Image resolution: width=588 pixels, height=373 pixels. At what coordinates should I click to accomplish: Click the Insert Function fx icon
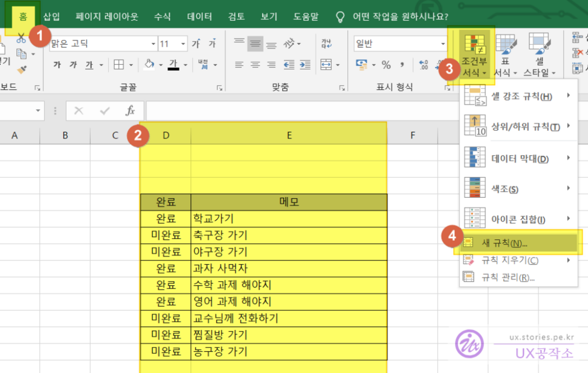(x=130, y=111)
